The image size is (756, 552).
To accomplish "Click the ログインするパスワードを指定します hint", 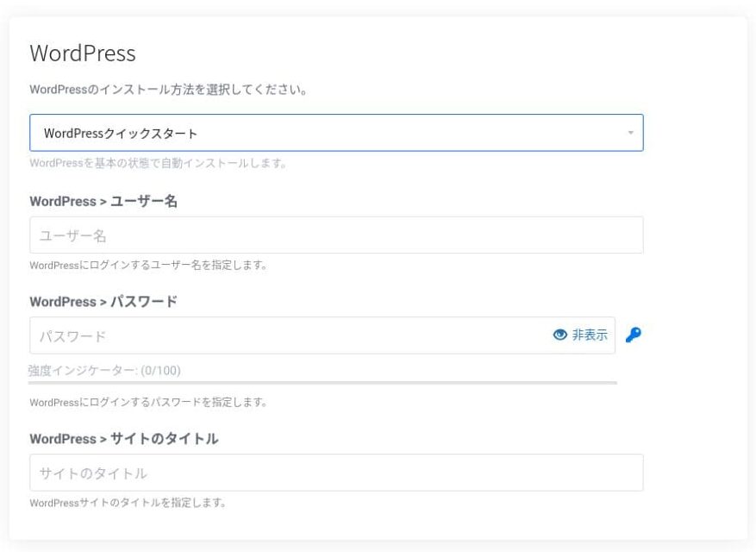I will (147, 402).
